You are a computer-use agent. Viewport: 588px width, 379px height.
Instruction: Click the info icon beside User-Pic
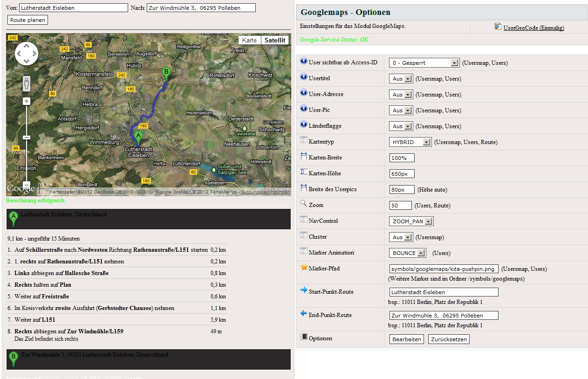(304, 109)
